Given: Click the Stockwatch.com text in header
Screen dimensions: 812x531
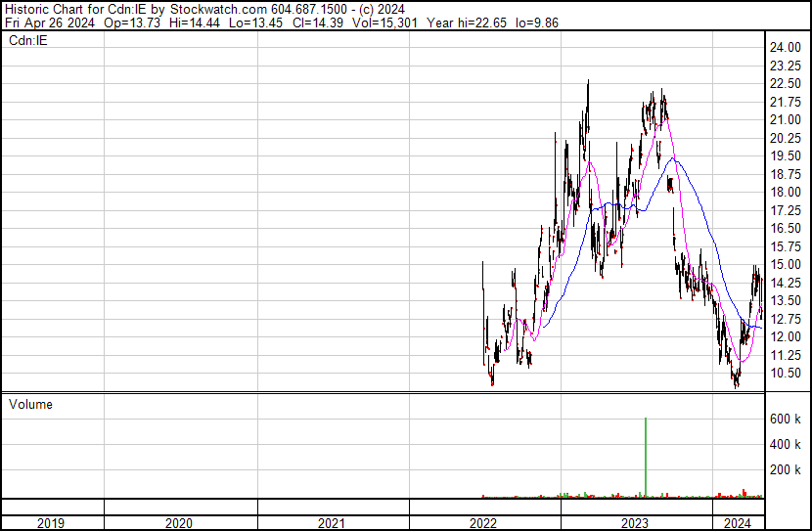Looking at the screenshot, I should click(205, 9).
